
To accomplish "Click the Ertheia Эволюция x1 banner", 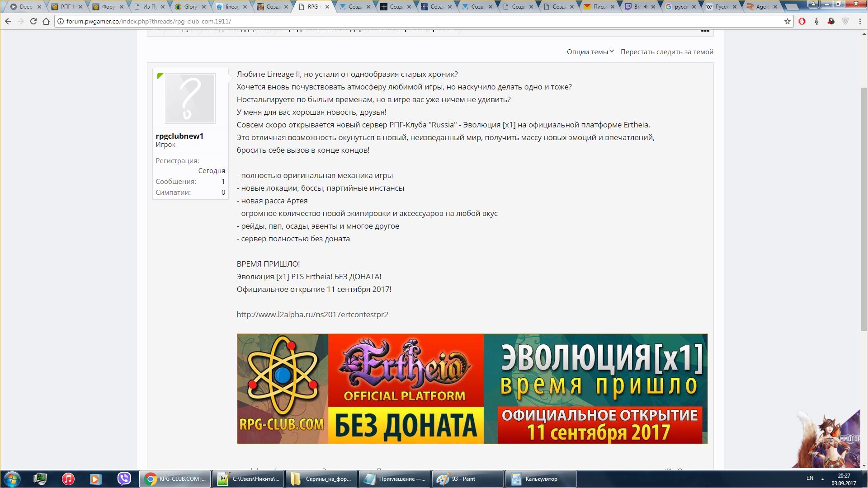I will pos(472,389).
